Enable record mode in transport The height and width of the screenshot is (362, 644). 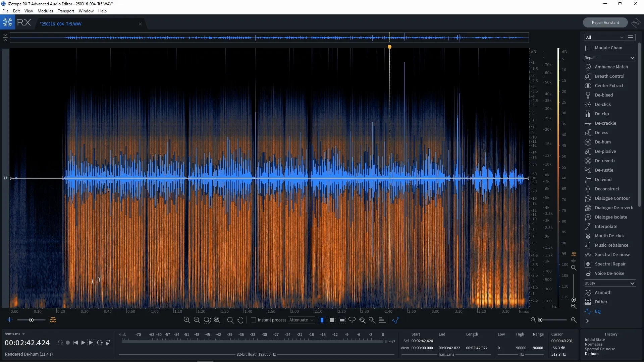click(x=68, y=343)
